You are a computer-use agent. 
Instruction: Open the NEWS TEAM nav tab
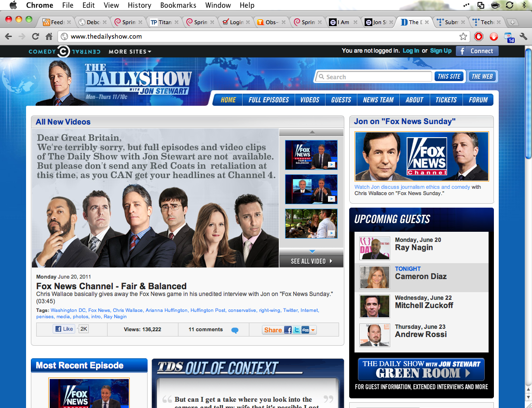pyautogui.click(x=378, y=100)
